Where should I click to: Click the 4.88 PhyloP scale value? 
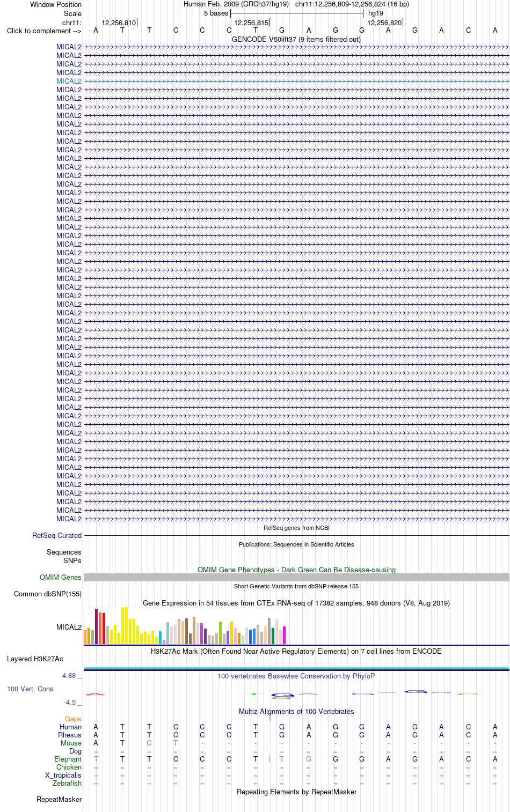pyautogui.click(x=69, y=676)
